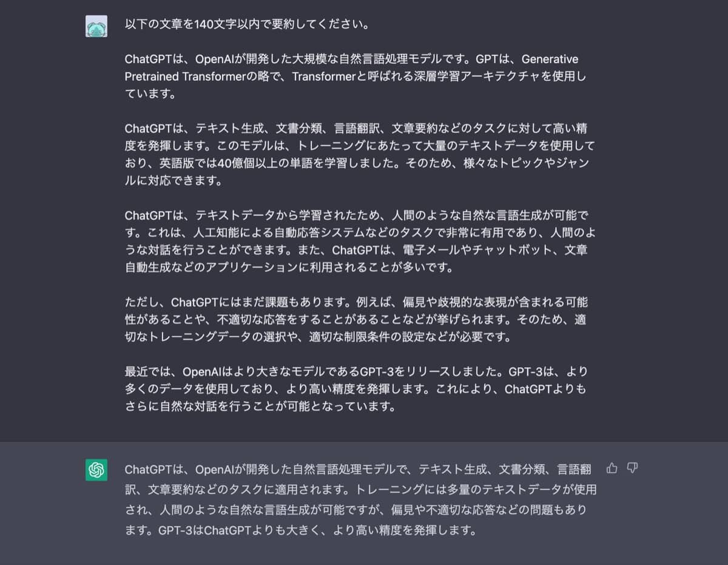728x565 pixels.
Task: Give negative feedback using the dislike icon
Action: 633,469
